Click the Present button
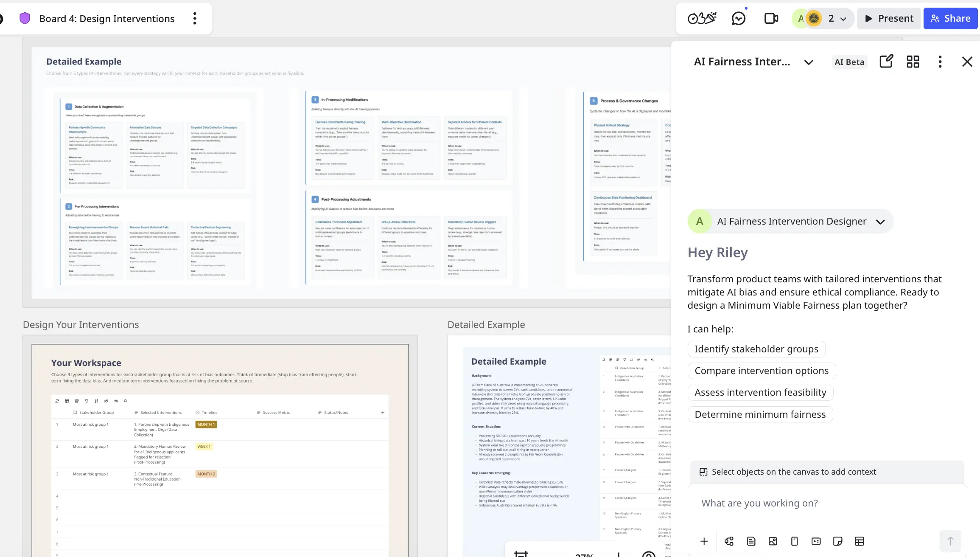Image resolution: width=980 pixels, height=557 pixels. pos(889,18)
